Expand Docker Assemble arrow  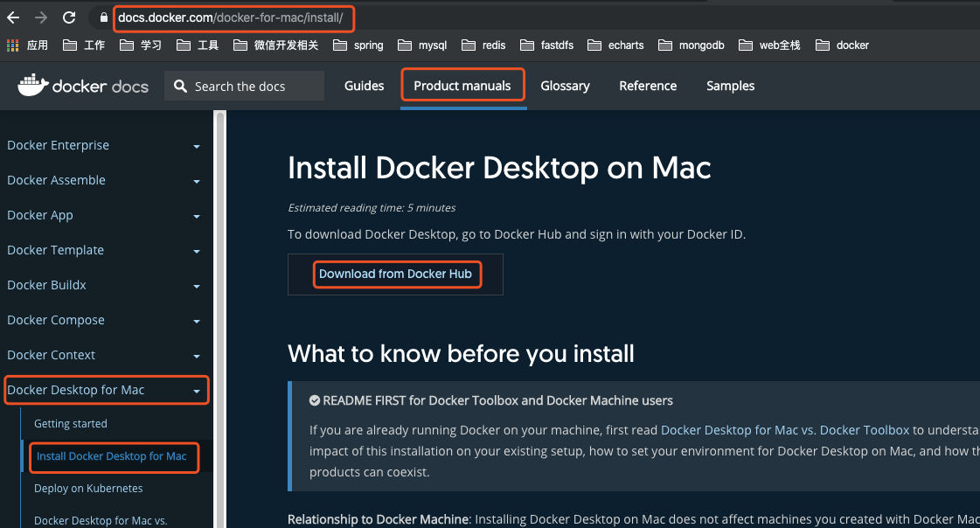(x=196, y=182)
